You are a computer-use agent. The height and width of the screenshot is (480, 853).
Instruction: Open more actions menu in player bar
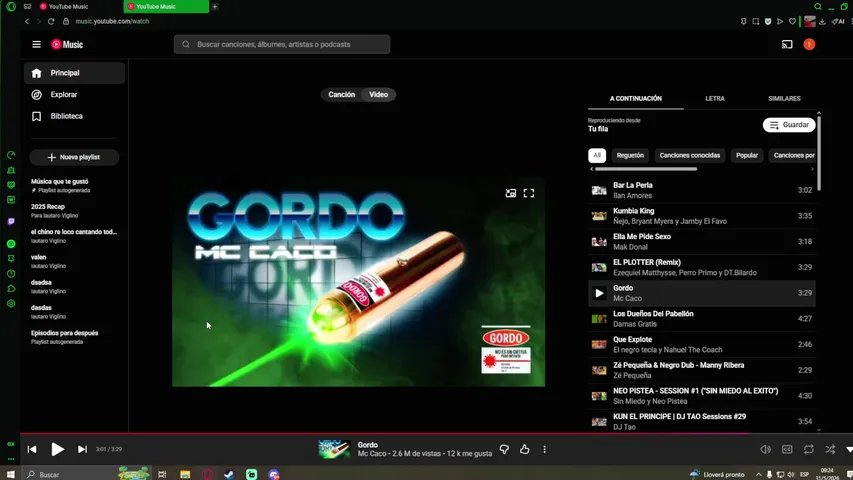(x=545, y=450)
